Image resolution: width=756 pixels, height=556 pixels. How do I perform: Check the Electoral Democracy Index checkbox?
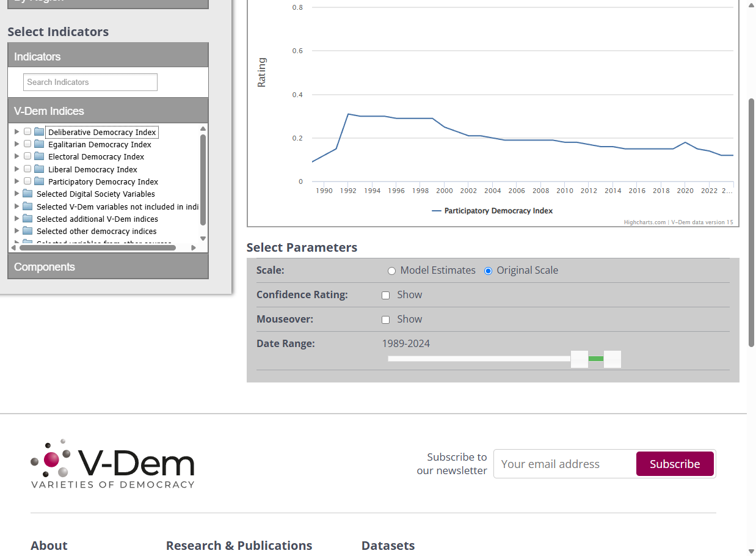(x=27, y=156)
